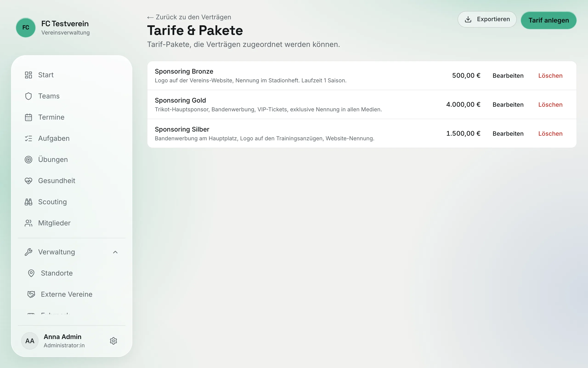Click the Bronze description about Stadionheft
The height and width of the screenshot is (368, 588).
tap(251, 80)
